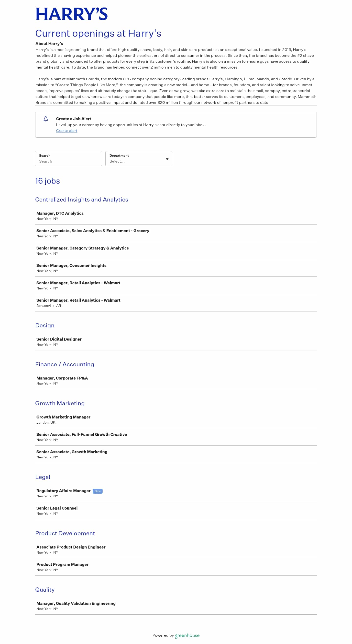Open the Manager, Corporate FP&A job
Image resolution: width=352 pixels, height=644 pixels.
[176, 381]
